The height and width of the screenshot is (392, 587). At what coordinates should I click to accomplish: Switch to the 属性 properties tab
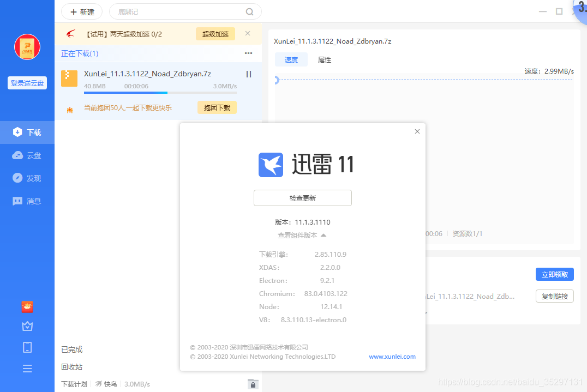[324, 60]
